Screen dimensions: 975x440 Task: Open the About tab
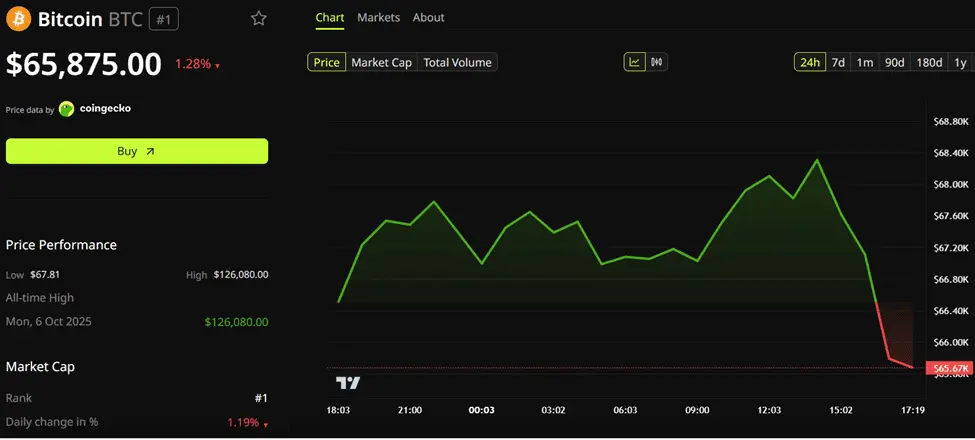tap(429, 18)
